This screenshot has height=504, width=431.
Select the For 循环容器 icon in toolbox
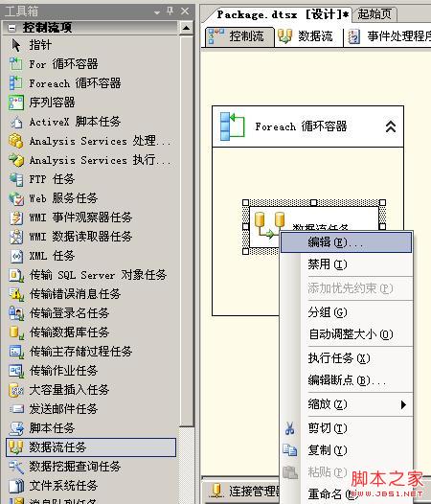coord(15,64)
